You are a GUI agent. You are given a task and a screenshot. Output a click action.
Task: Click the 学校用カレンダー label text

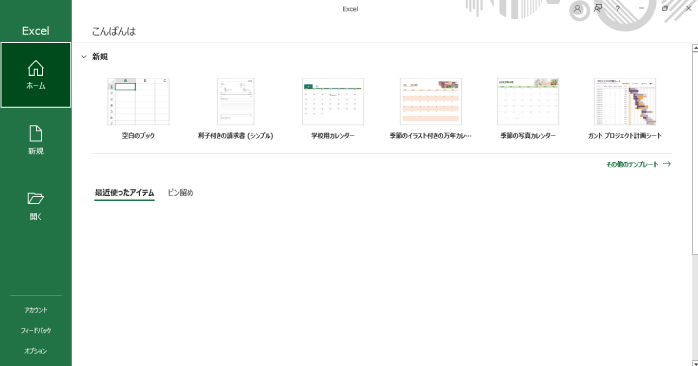pyautogui.click(x=333, y=136)
